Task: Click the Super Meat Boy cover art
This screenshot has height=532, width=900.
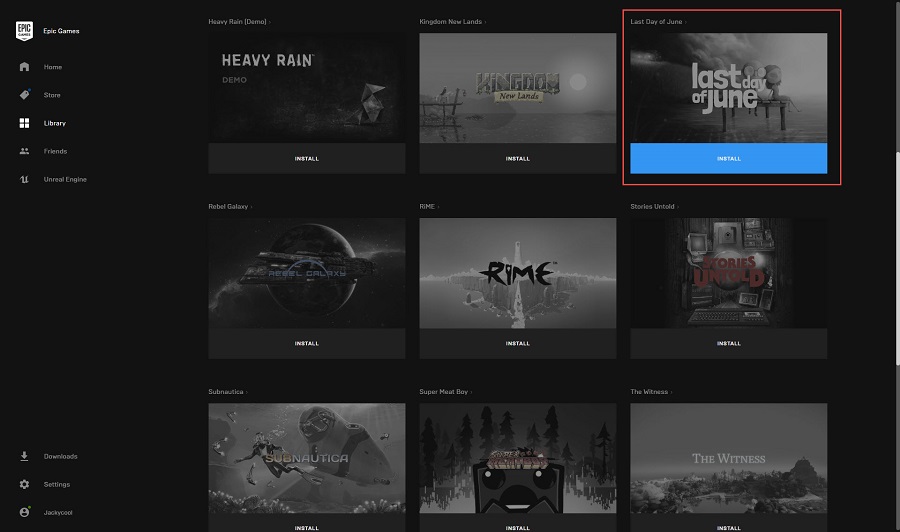Action: 518,458
